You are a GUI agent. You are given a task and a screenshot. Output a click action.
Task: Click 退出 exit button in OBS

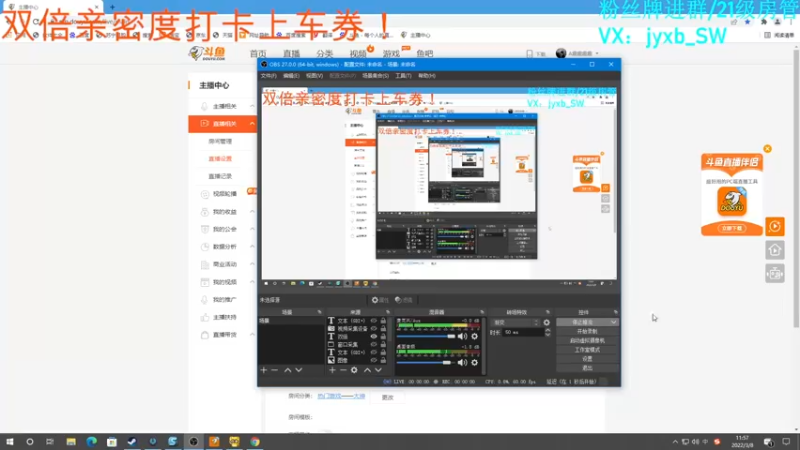[587, 368]
